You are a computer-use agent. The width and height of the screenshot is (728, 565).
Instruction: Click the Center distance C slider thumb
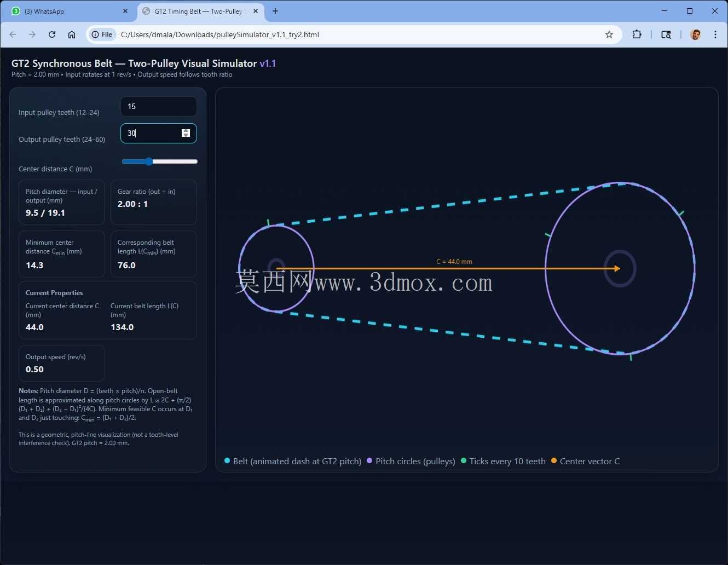[x=149, y=162]
